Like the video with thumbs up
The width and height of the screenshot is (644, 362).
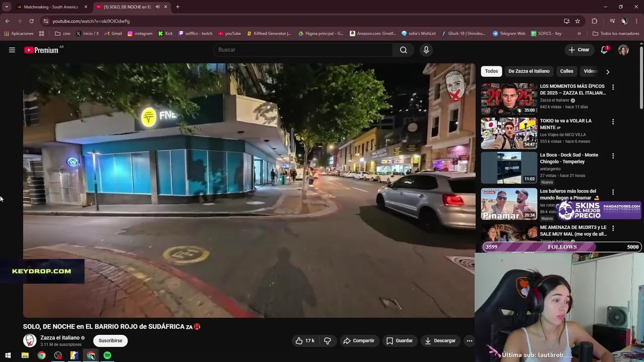point(305,340)
